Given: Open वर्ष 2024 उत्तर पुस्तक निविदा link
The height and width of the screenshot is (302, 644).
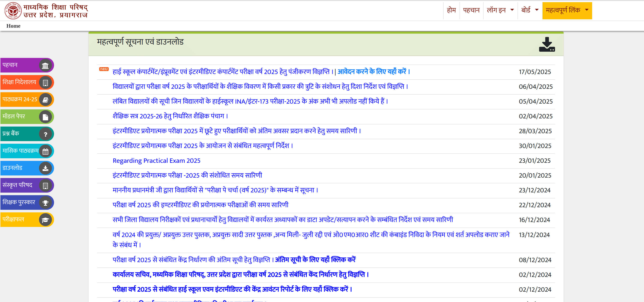Looking at the screenshot, I should (311, 240).
